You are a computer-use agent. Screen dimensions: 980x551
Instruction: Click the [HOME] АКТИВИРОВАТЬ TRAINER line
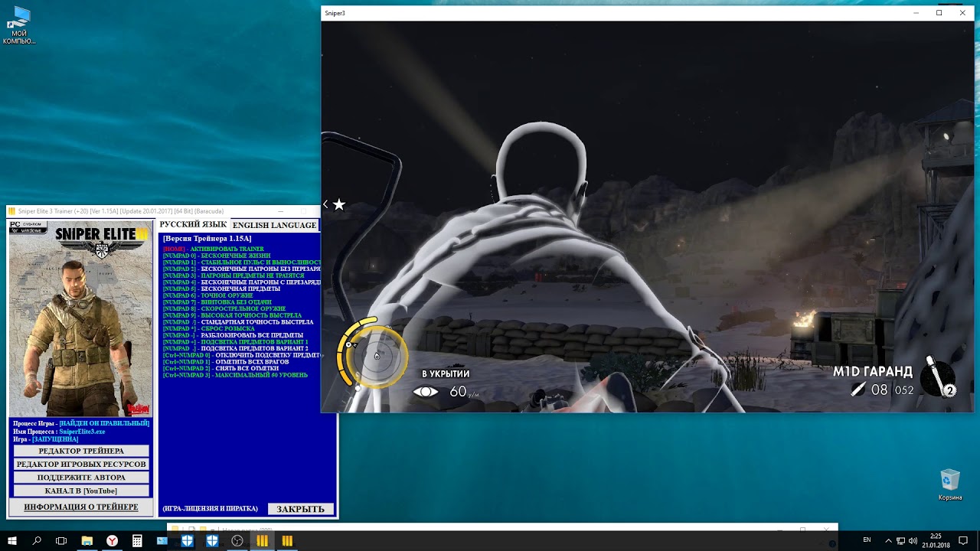pyautogui.click(x=213, y=249)
